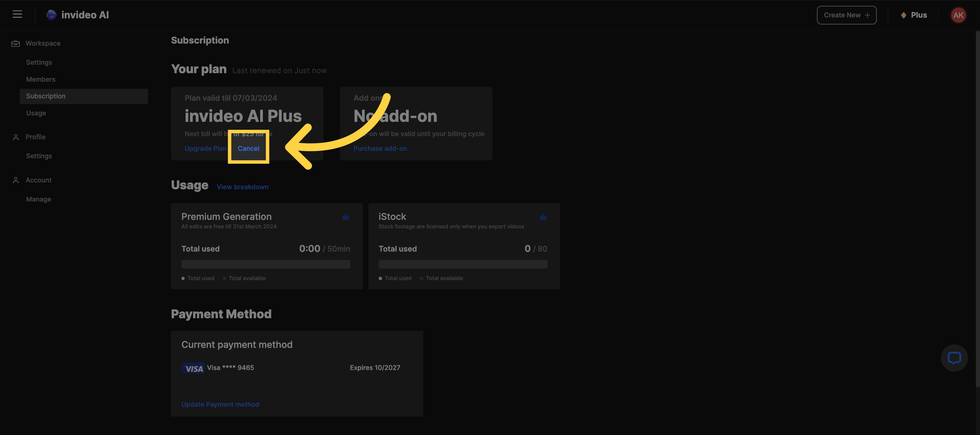
Task: Open the hamburger menu icon
Action: pyautogui.click(x=17, y=14)
